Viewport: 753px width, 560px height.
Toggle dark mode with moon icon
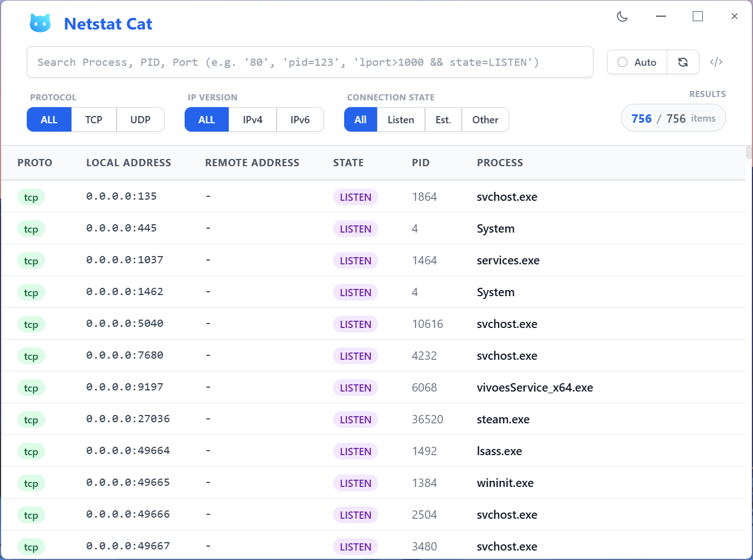[x=622, y=17]
